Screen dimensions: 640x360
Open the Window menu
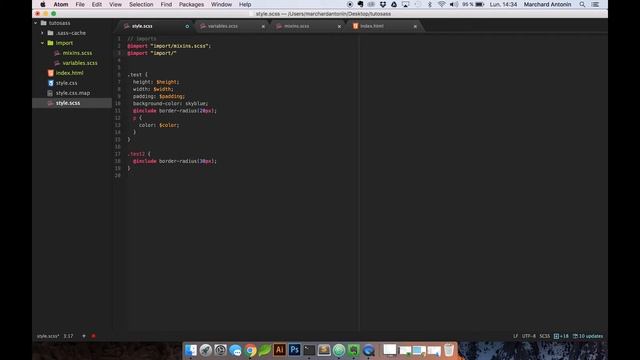(x=221, y=4)
